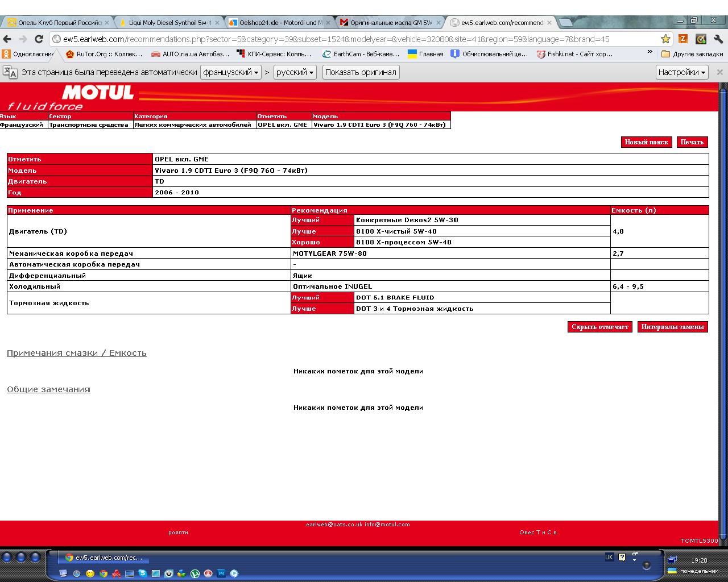728x582 pixels.
Task: Launch the yellow smiley taskbar icon
Action: coord(90,573)
